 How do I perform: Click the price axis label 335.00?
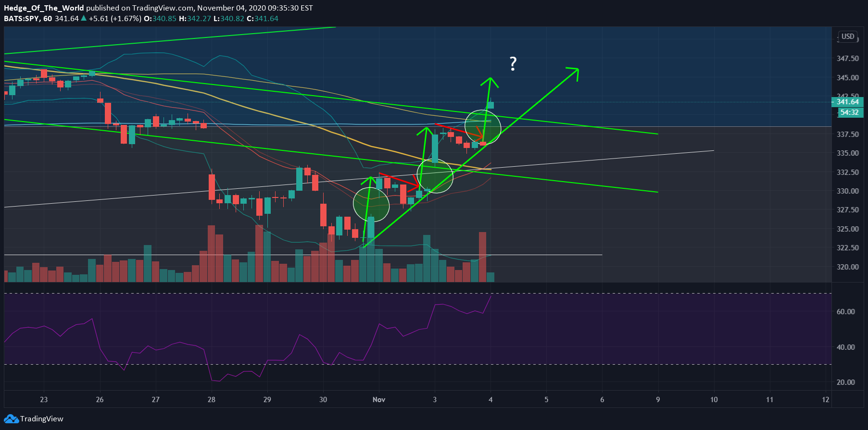coord(848,153)
